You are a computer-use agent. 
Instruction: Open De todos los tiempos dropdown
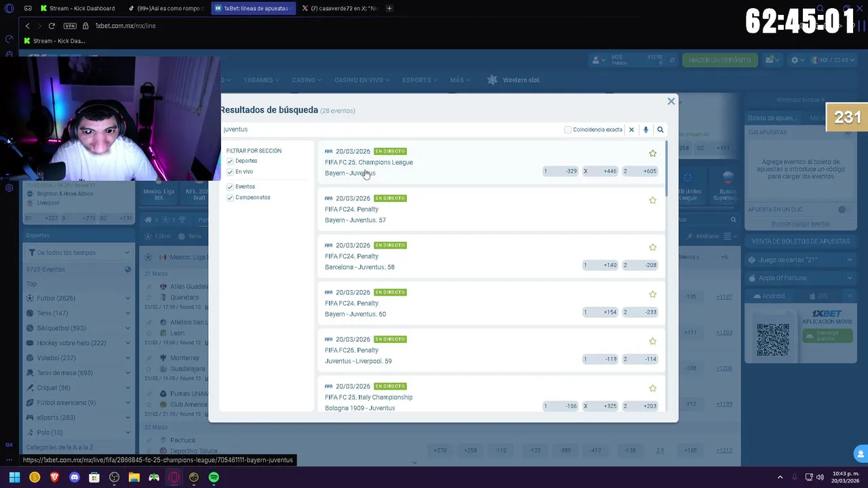click(79, 253)
